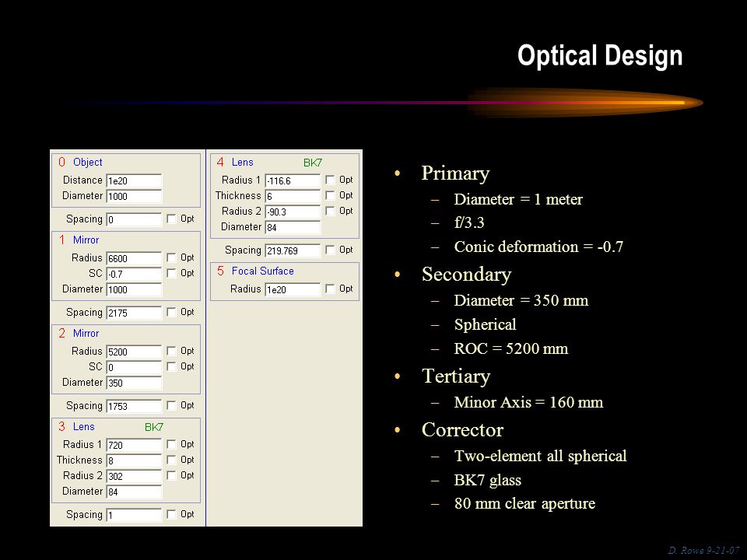Check Opt for Spacing 1

point(171,514)
